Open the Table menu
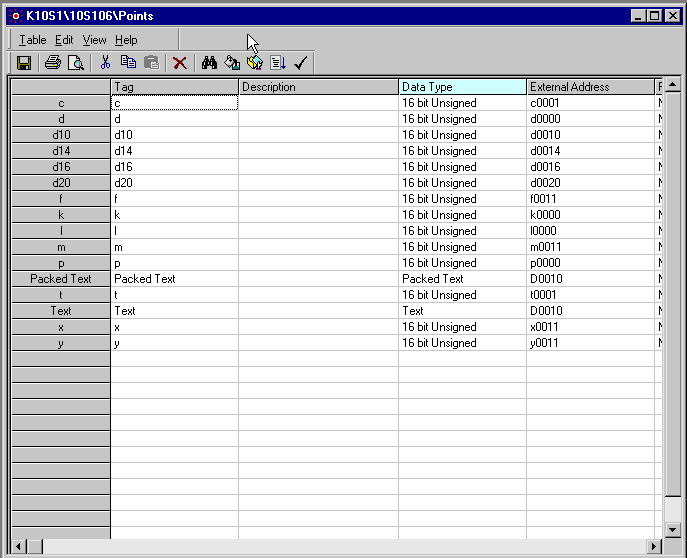This screenshot has width=687, height=558. click(x=32, y=40)
